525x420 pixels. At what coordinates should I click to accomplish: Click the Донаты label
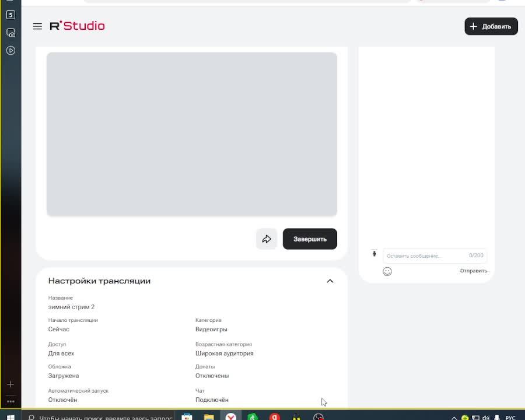pyautogui.click(x=205, y=367)
